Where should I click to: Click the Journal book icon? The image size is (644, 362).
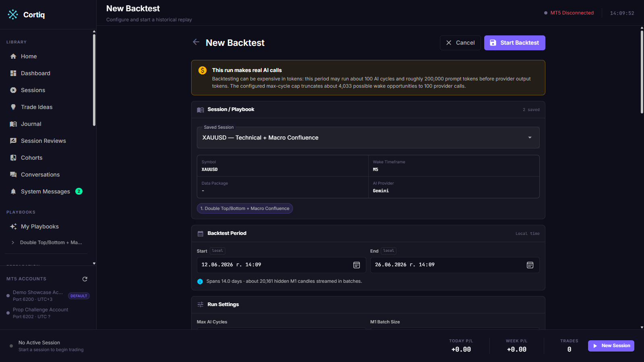[x=13, y=124]
